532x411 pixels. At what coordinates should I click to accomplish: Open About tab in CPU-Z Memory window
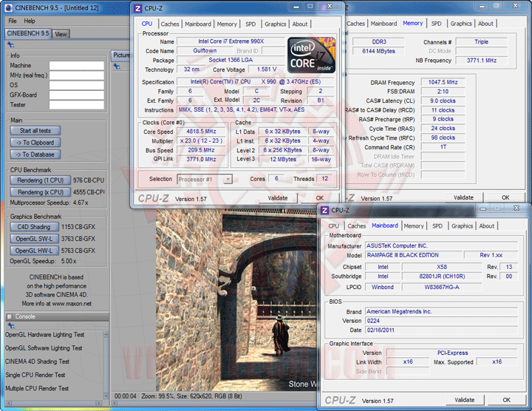pos(485,24)
